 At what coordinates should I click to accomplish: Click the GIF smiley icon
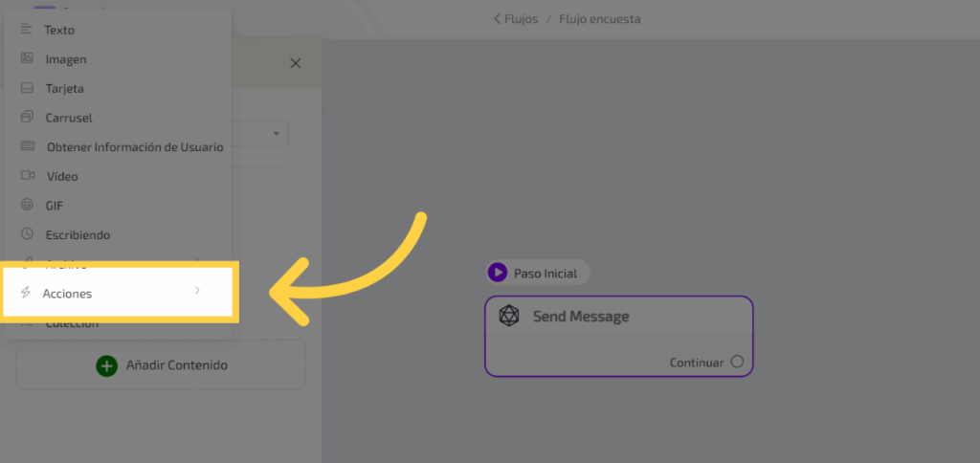pos(27,206)
